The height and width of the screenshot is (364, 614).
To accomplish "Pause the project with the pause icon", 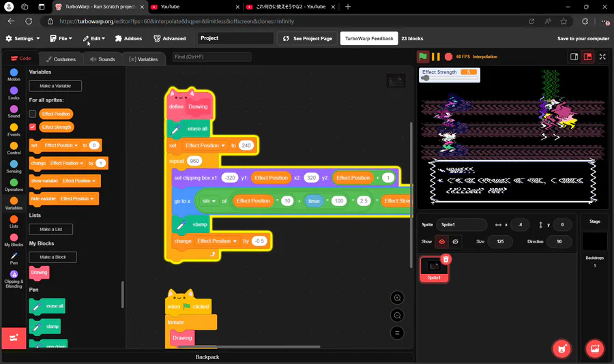I will pos(435,57).
